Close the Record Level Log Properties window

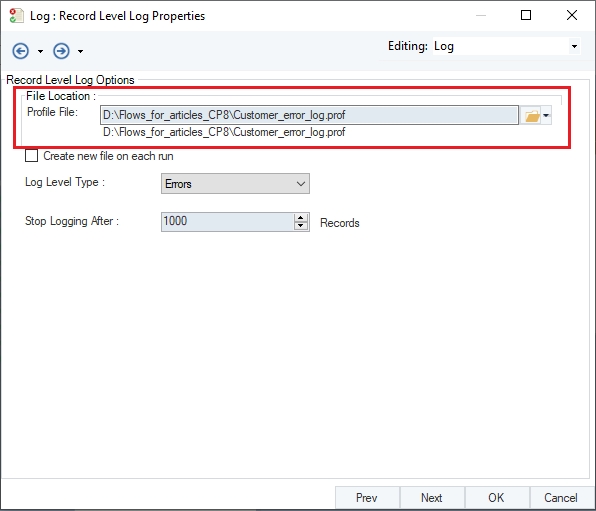click(x=572, y=15)
